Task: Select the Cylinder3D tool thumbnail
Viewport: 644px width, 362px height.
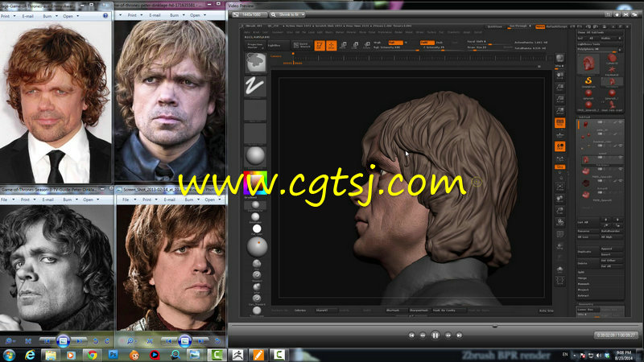Action: 612,59
